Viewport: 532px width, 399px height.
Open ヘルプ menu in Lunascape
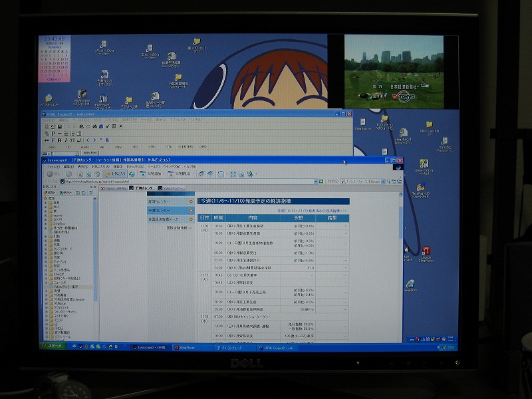tap(190, 167)
